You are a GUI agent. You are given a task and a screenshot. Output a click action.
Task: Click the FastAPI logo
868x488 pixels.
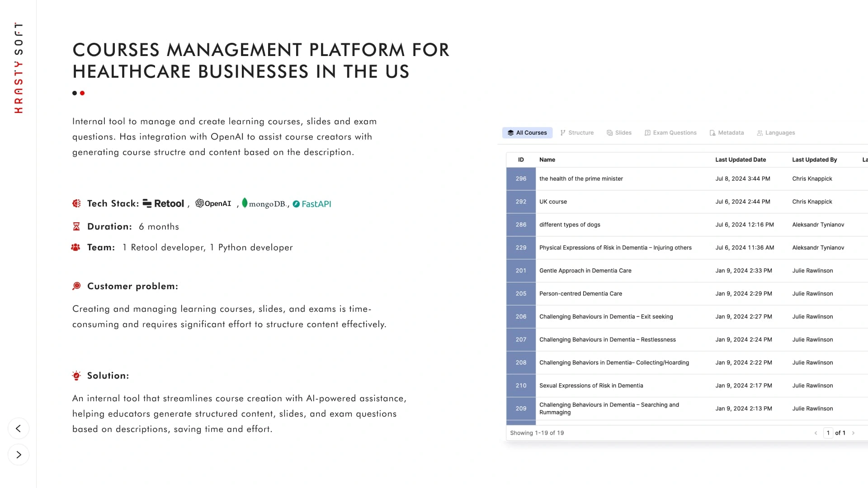tap(312, 204)
